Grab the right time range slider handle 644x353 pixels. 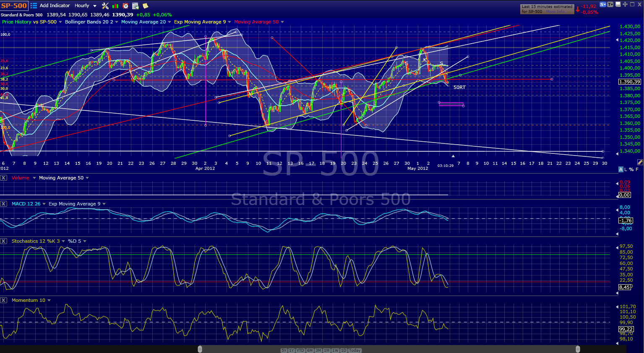[578, 349]
